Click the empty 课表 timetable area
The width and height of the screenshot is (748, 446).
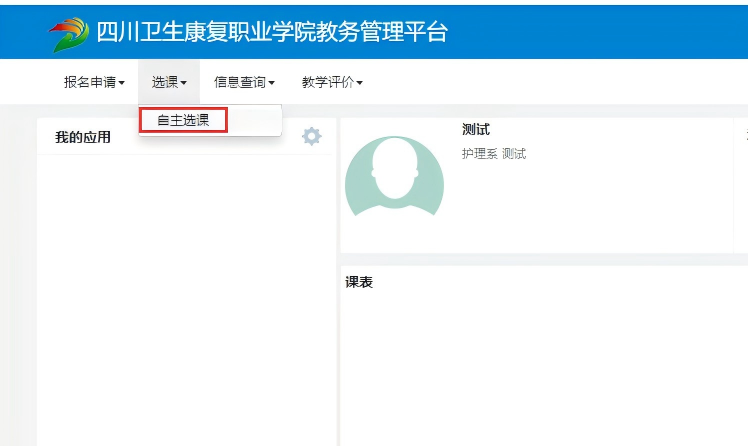pyautogui.click(x=540, y=370)
